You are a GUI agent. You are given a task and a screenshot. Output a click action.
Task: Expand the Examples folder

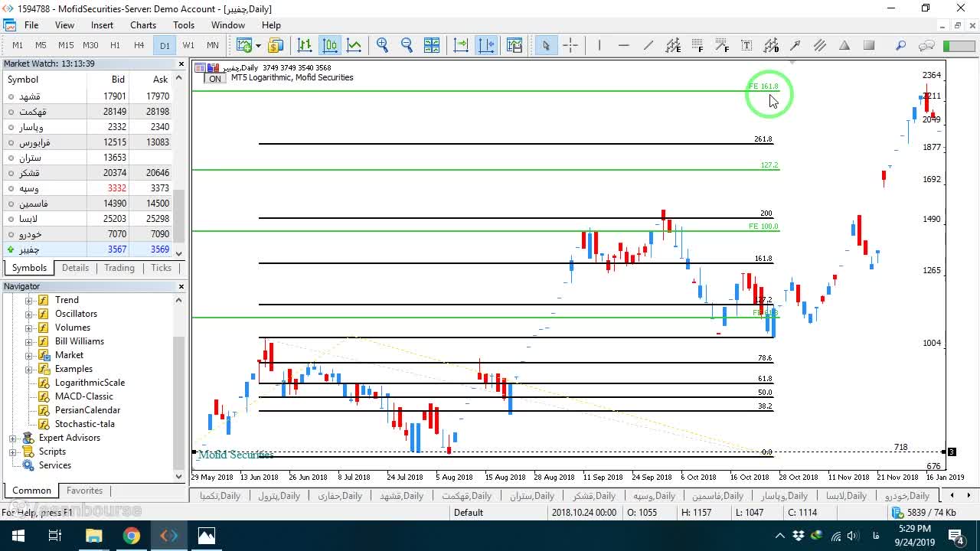coord(29,369)
